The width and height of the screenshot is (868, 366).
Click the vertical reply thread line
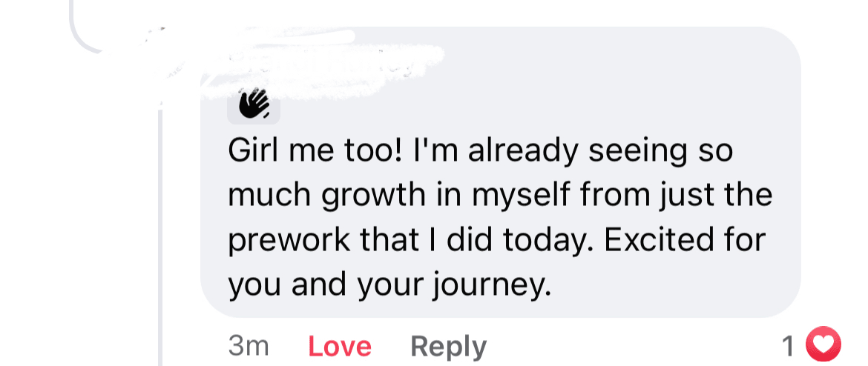(x=160, y=237)
